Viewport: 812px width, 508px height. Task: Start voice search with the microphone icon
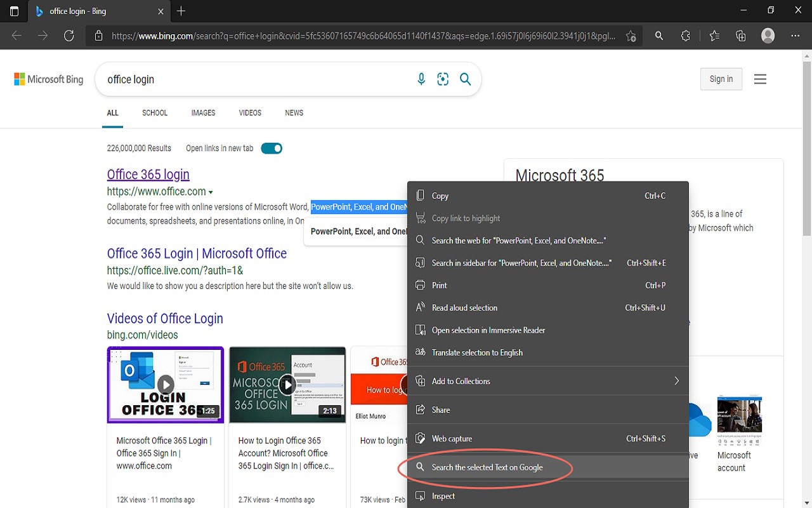coord(421,79)
